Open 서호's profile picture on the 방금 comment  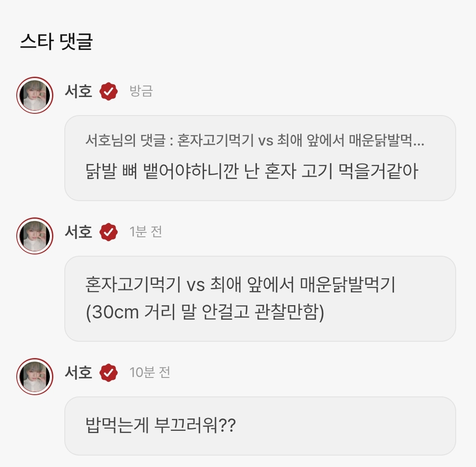tap(35, 95)
